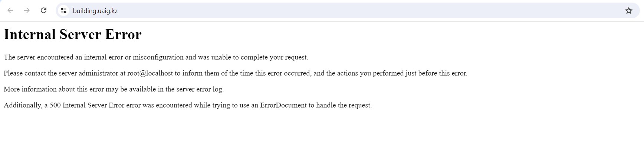Image resolution: width=644 pixels, height=161 pixels.
Task: Click the words Please contact the server administrator
Action: (x=61, y=73)
